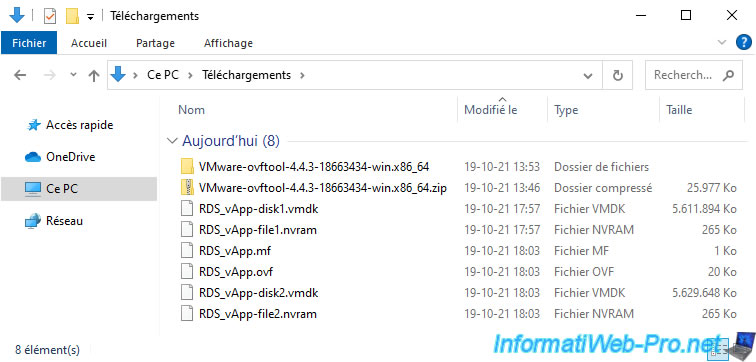Screen dimensions: 756x362
Task: Collapse the Aujourd'hui group
Action: click(171, 141)
